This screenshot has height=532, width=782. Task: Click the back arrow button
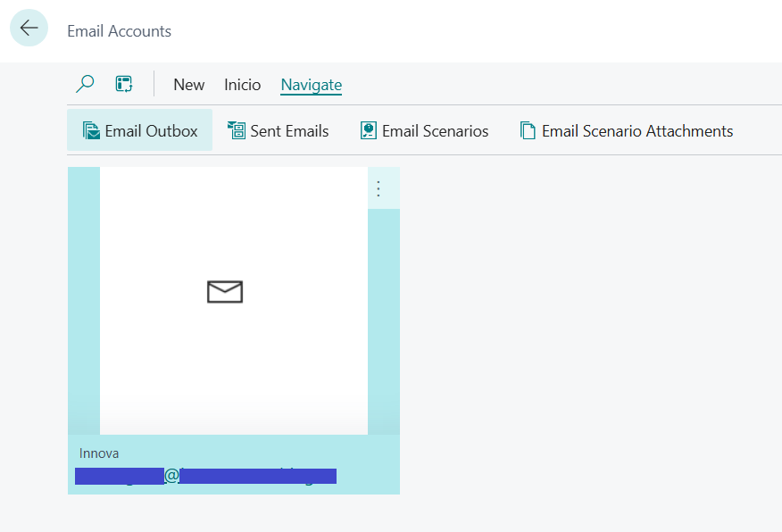[x=29, y=29]
